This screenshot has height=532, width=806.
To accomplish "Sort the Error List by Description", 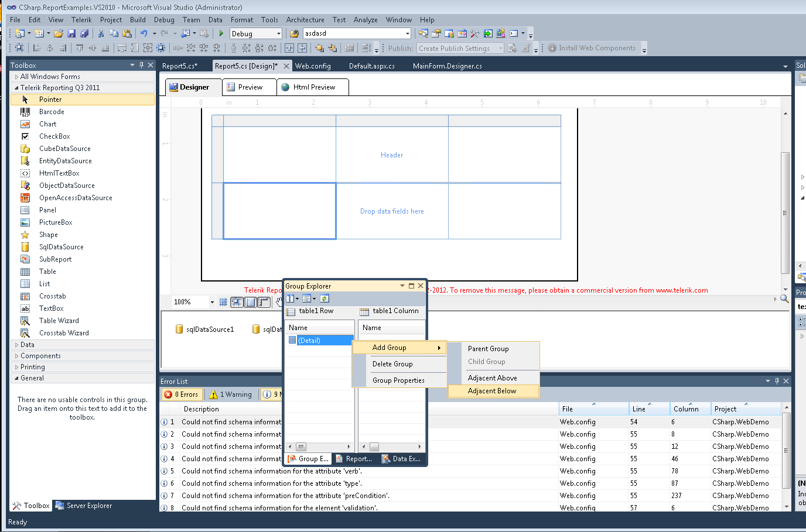I will coord(369,409).
